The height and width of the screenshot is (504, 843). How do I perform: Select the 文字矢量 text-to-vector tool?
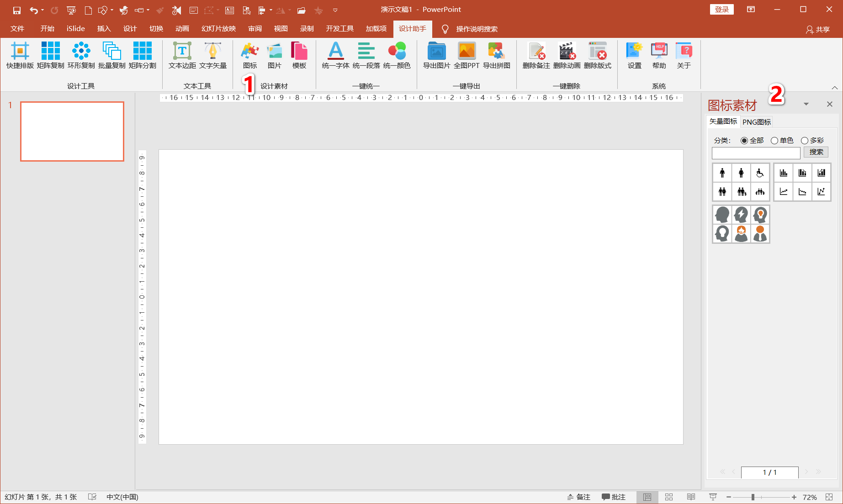click(213, 56)
